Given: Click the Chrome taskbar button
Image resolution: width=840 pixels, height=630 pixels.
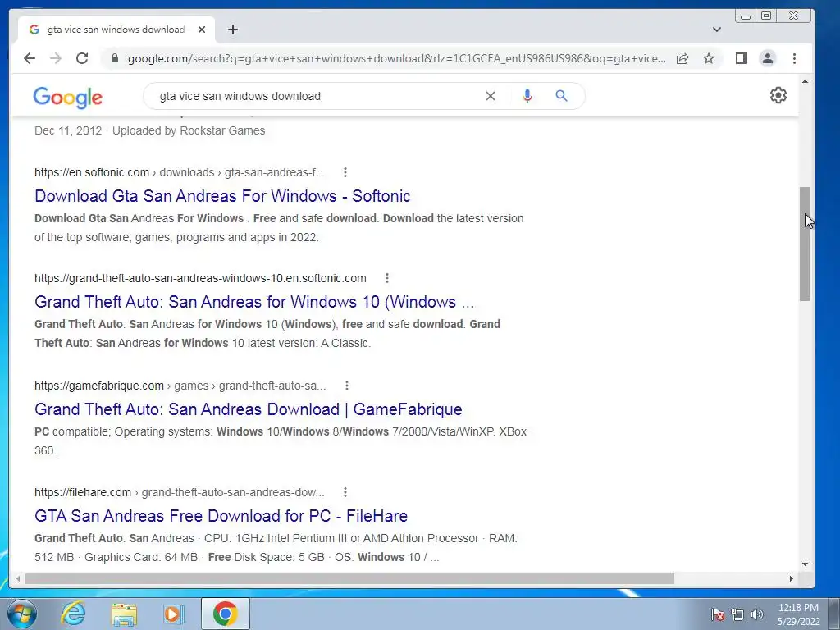Looking at the screenshot, I should (226, 614).
